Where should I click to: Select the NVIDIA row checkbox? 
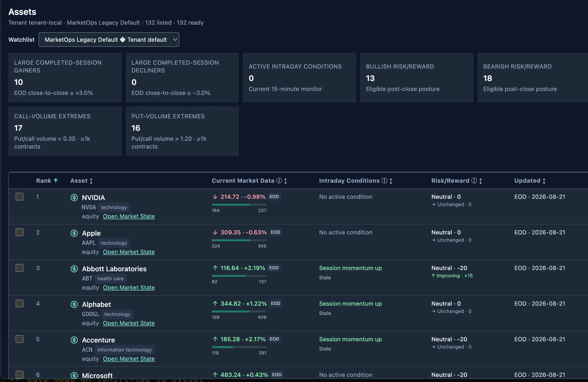tap(20, 197)
